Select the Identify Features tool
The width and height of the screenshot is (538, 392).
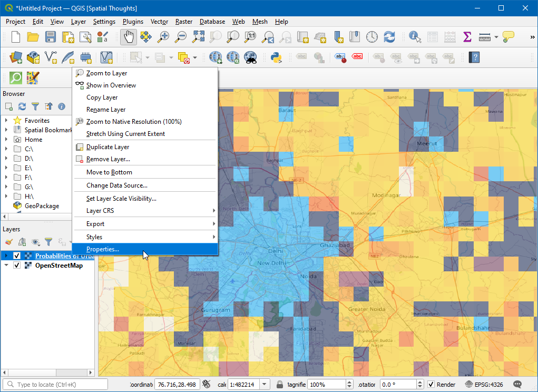click(415, 37)
